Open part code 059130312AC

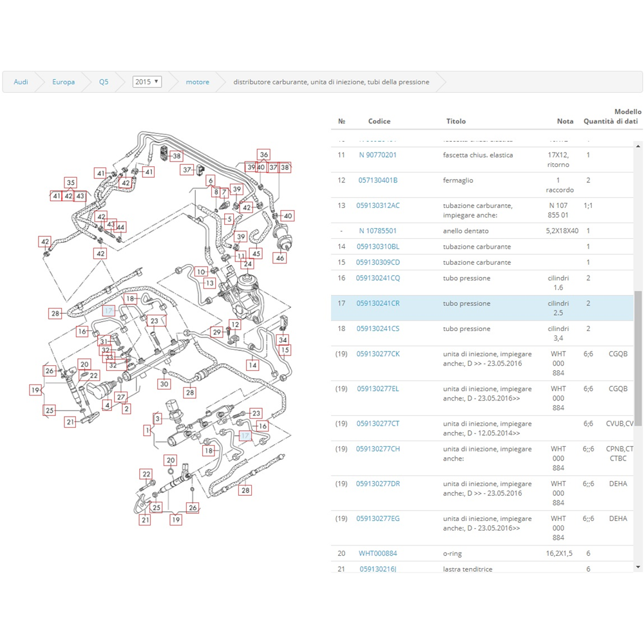tap(378, 205)
